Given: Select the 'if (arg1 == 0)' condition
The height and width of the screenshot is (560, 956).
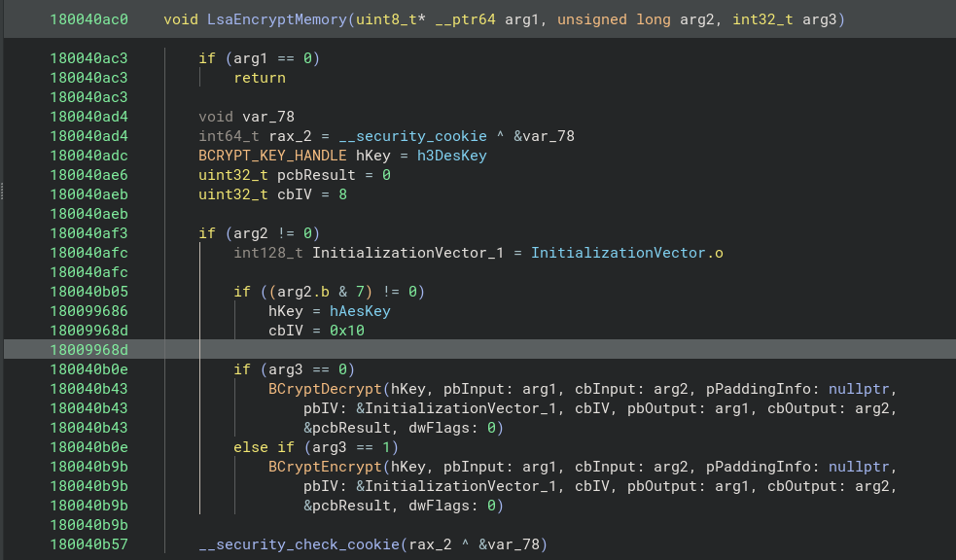Looking at the screenshot, I should (x=259, y=58).
